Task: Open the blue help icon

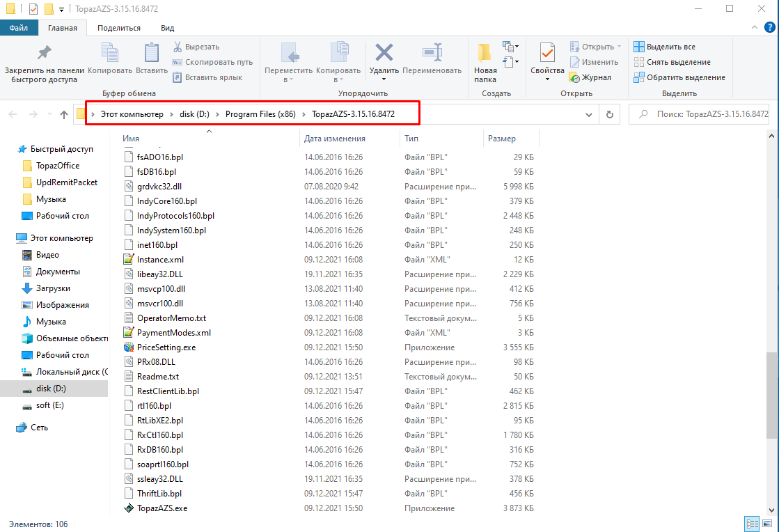Action: (769, 27)
